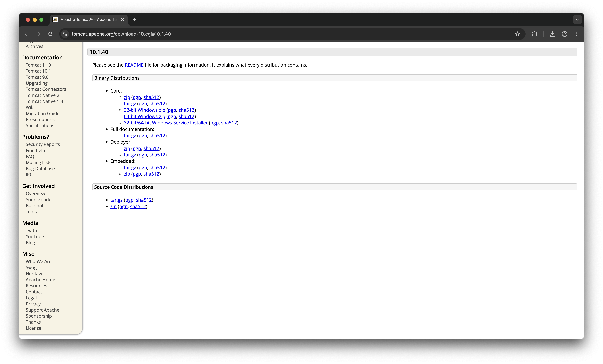Open the README link
Screen dimensions: 603x364
point(134,65)
